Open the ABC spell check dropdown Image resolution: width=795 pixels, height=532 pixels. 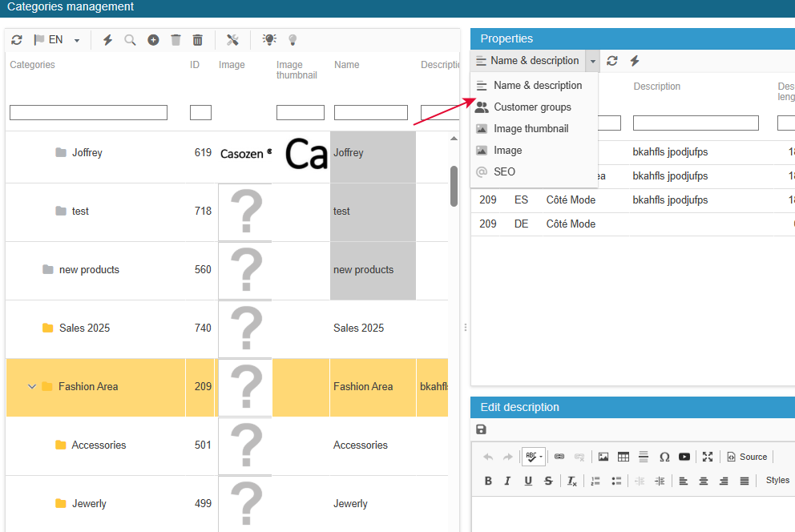(x=534, y=457)
